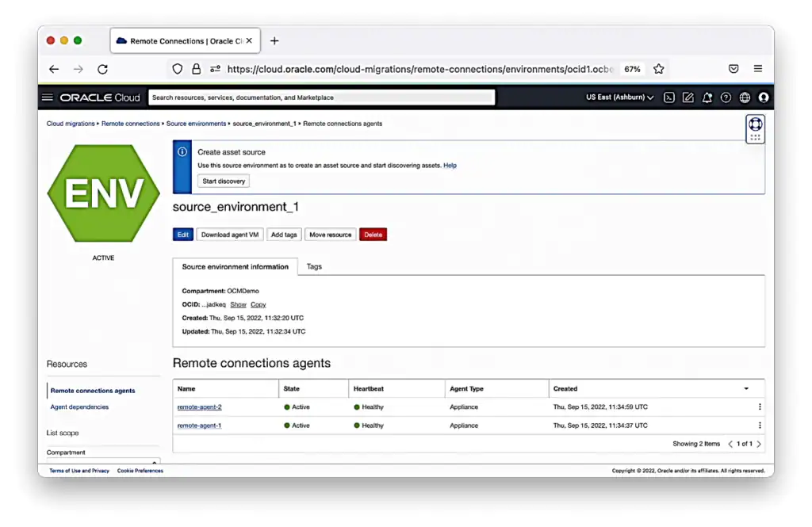Click the Heartbeat column header
The image size is (812, 527).
click(x=369, y=389)
